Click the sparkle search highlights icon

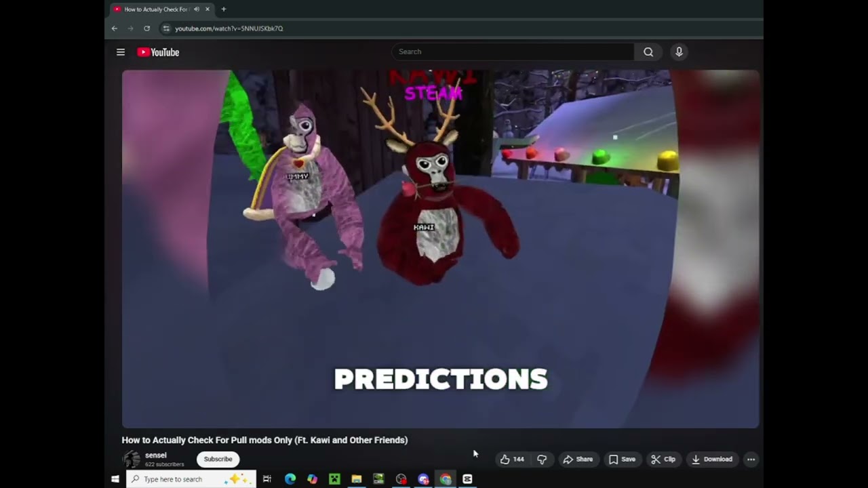pos(237,479)
